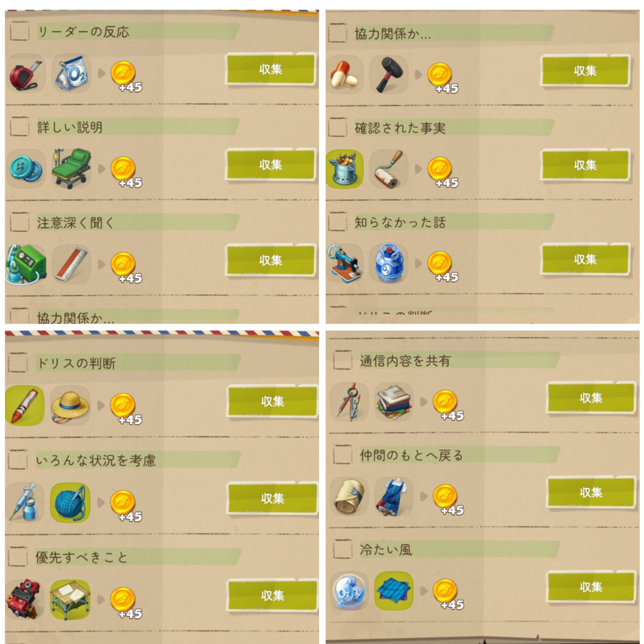Tap the blue striped cloth item
The image size is (644, 644).
coord(394,591)
